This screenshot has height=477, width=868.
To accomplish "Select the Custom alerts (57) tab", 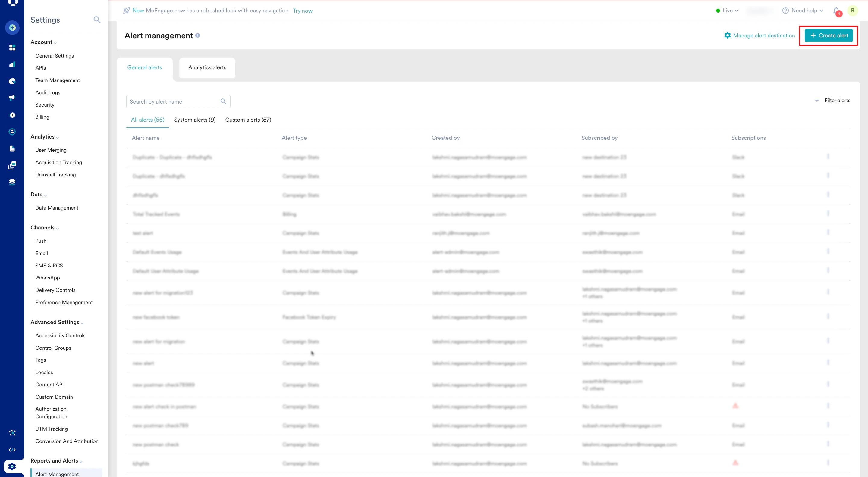I will (x=248, y=120).
